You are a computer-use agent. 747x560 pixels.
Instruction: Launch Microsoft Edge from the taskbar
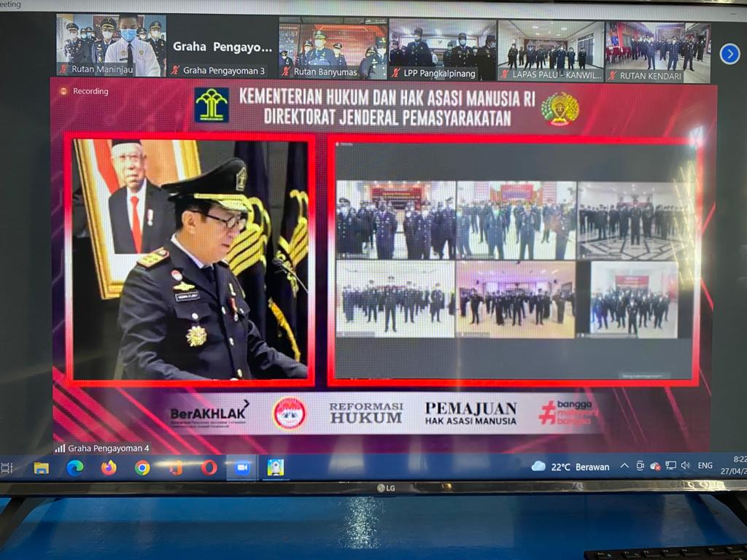(75, 468)
